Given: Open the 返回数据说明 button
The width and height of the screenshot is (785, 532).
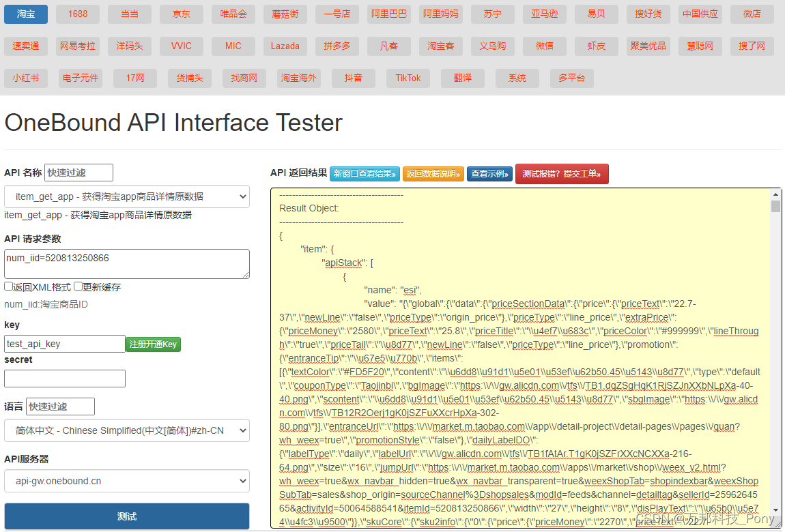Looking at the screenshot, I should pos(433,174).
